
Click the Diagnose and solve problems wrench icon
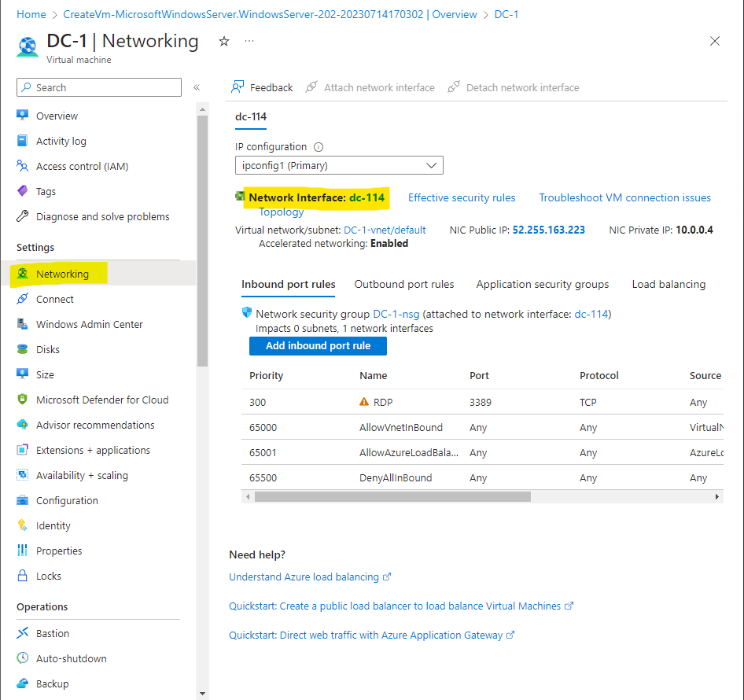tap(22, 216)
